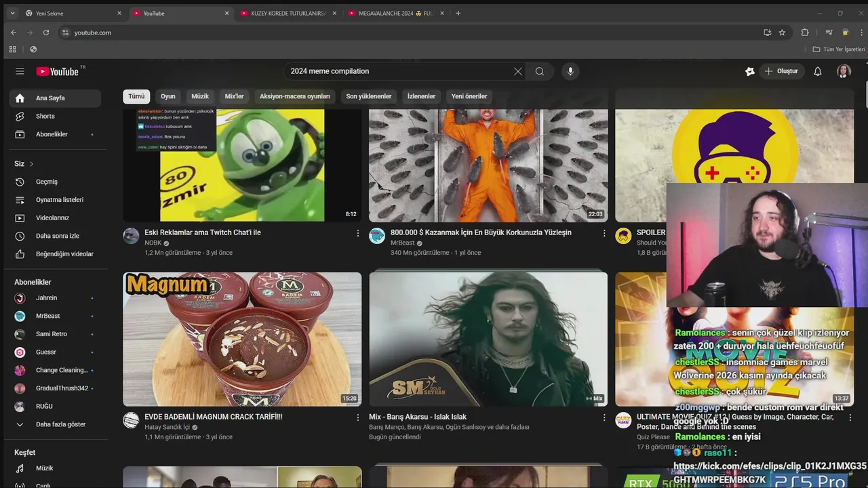Open title 'EVDE BADEMLİ MAGNUM CRACK TARİFİ!!!'
Viewport: 868px width, 488px height.
point(214,417)
